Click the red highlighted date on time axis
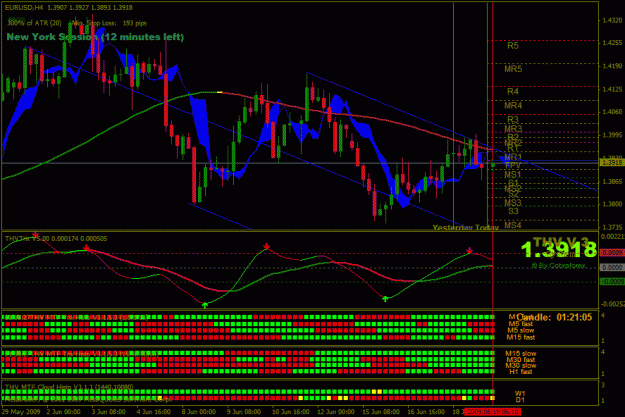 493,411
